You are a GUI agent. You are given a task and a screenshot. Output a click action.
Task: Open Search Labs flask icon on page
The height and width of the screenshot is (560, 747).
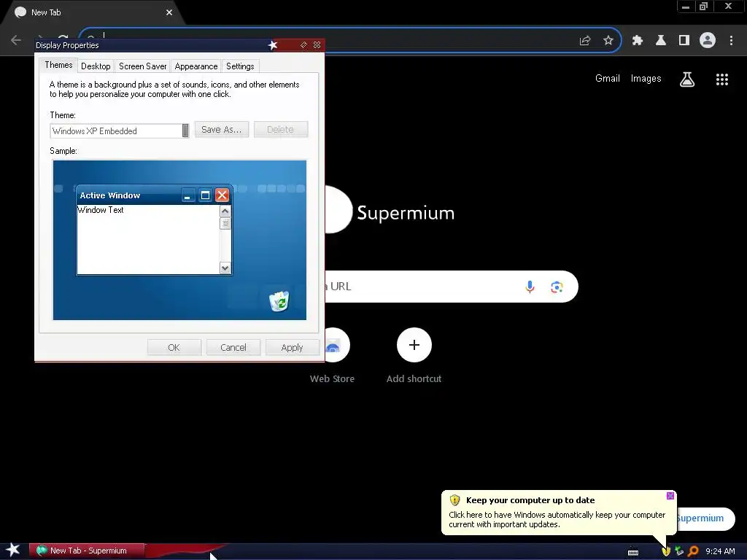click(x=687, y=79)
